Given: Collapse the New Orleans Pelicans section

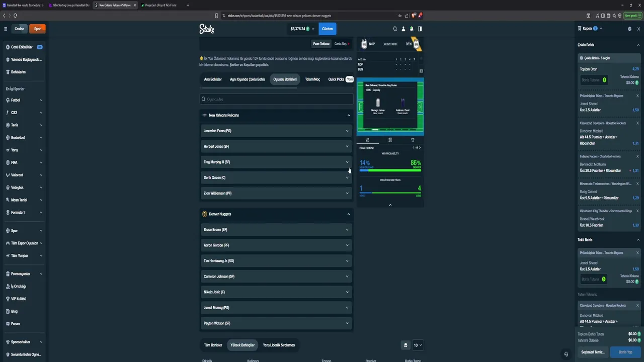Looking at the screenshot, I should (x=348, y=115).
